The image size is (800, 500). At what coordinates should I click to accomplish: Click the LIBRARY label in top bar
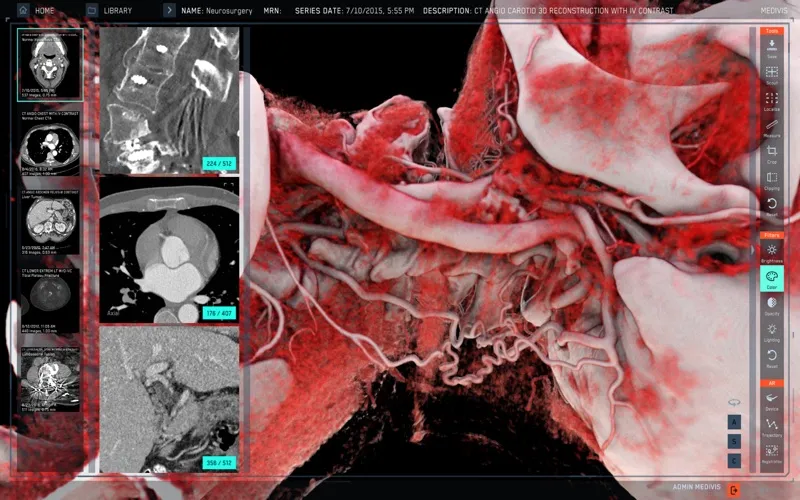pos(117,10)
